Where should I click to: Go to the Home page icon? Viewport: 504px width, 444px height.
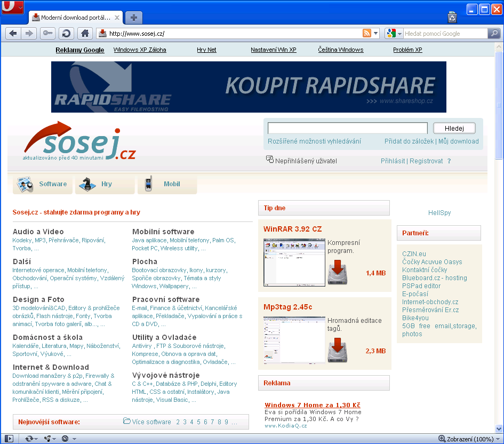pyautogui.click(x=85, y=34)
